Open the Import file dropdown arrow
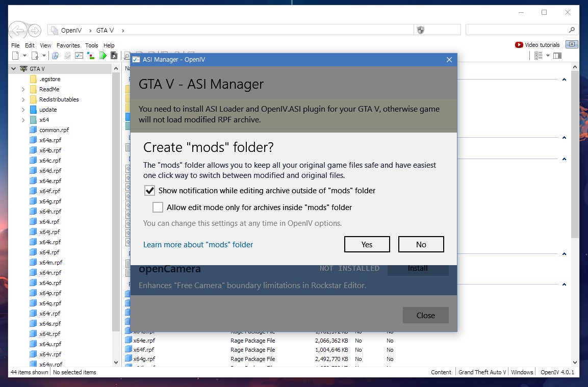The height and width of the screenshot is (387, 588). click(x=44, y=56)
